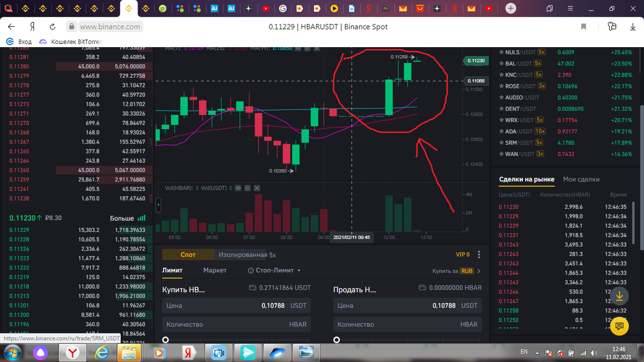Open the Вход bookmark
The height and width of the screenshot is (362, 644).
click(19, 41)
